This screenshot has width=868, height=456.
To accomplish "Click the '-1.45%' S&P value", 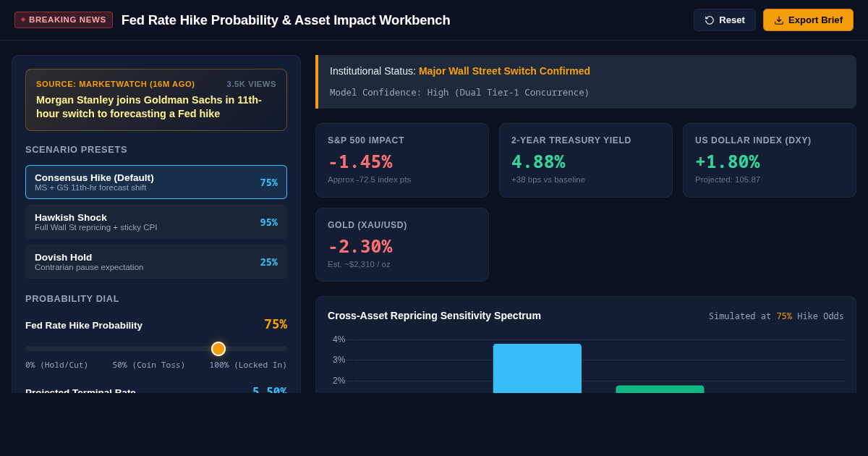I will (x=360, y=161).
